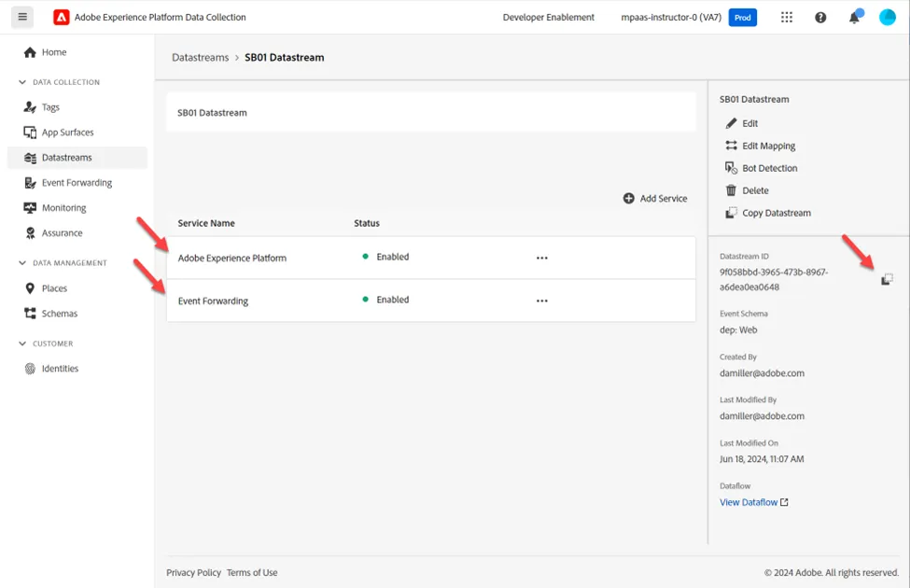The image size is (910, 588).
Task: Copy the Datastream ID to clipboard
Action: pyautogui.click(x=887, y=280)
